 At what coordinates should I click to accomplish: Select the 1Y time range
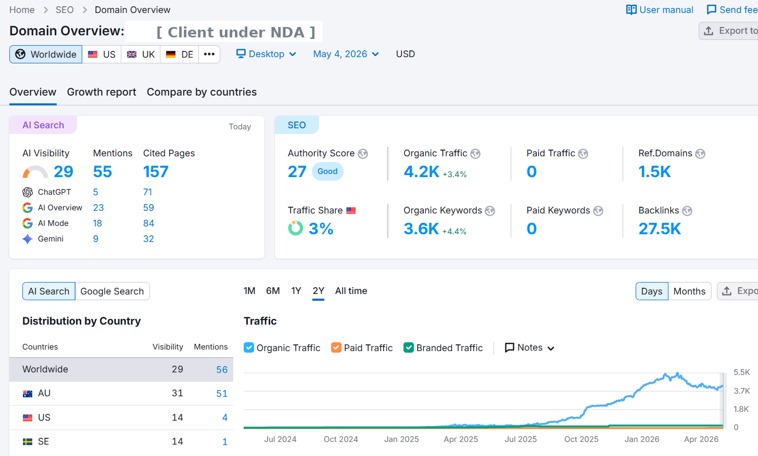click(x=296, y=291)
